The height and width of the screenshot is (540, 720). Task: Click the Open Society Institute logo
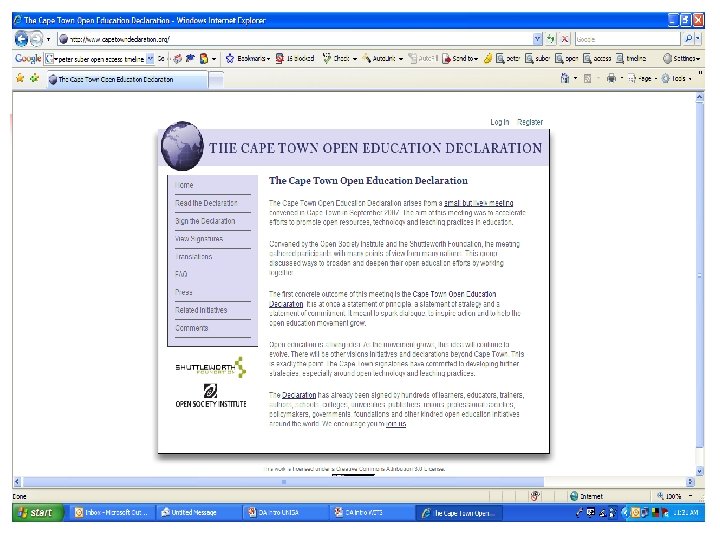pos(211,396)
